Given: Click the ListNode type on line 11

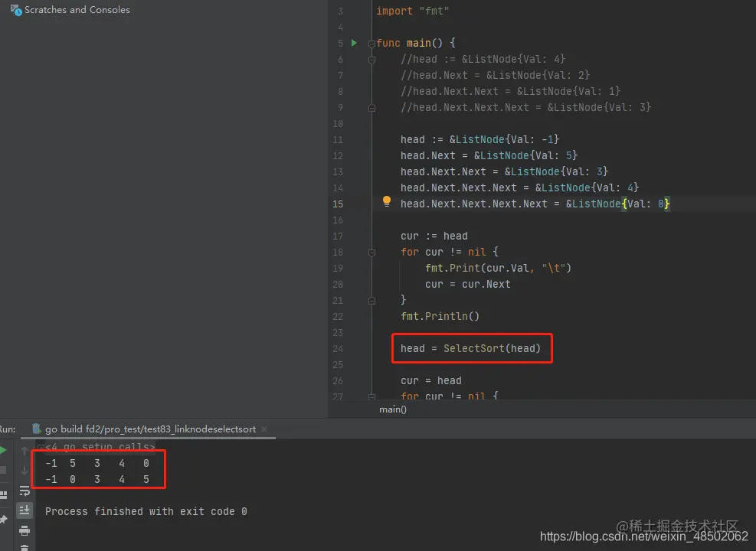Looking at the screenshot, I should (x=480, y=140).
